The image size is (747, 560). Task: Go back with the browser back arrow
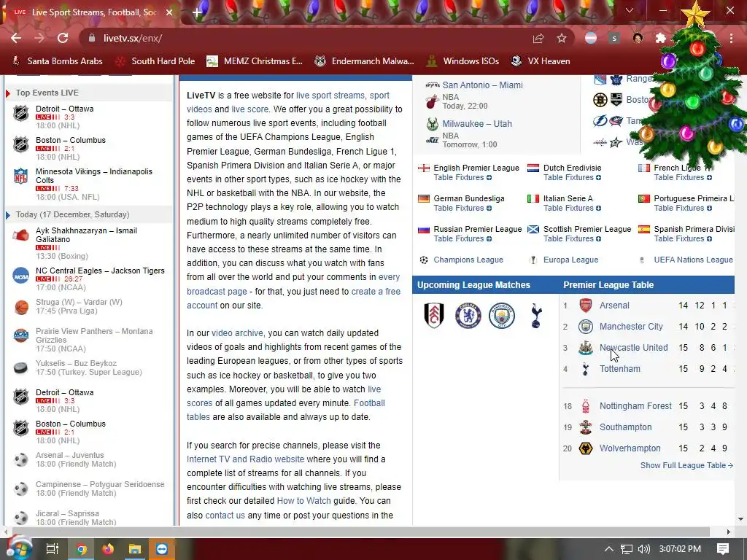[x=16, y=38]
